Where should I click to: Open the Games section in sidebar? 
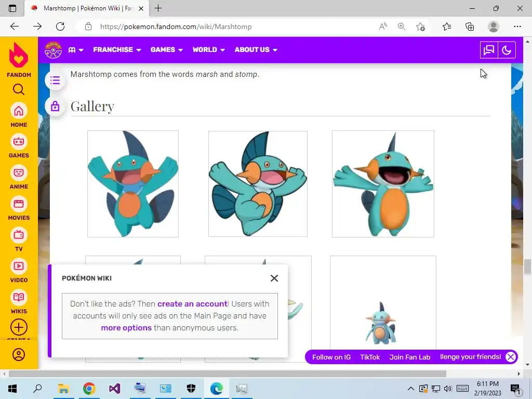[x=19, y=142]
